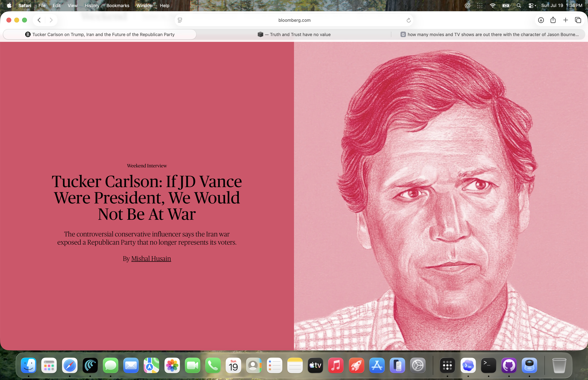Open Notes from the Dock
This screenshot has width=588, height=380.
coord(295,365)
